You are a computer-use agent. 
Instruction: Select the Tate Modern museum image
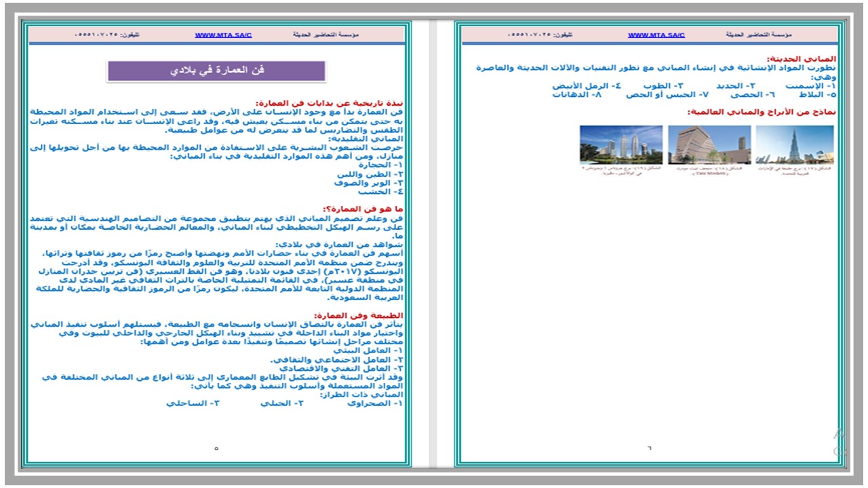pos(709,144)
